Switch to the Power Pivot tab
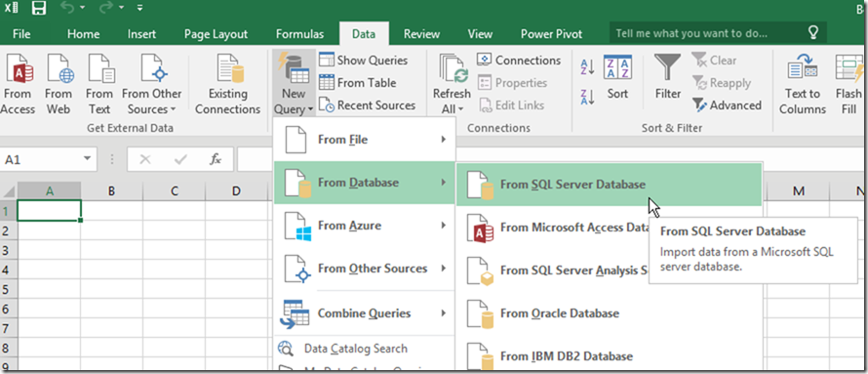 (551, 34)
